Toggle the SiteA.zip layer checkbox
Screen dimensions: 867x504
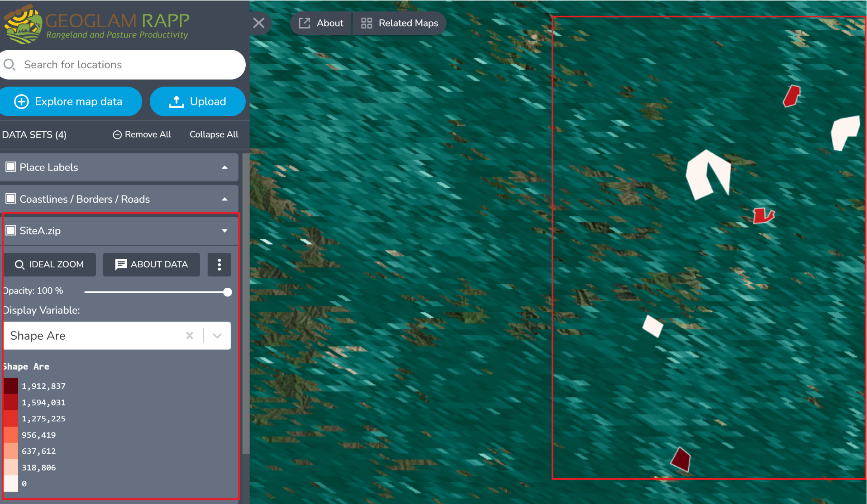pyautogui.click(x=11, y=231)
